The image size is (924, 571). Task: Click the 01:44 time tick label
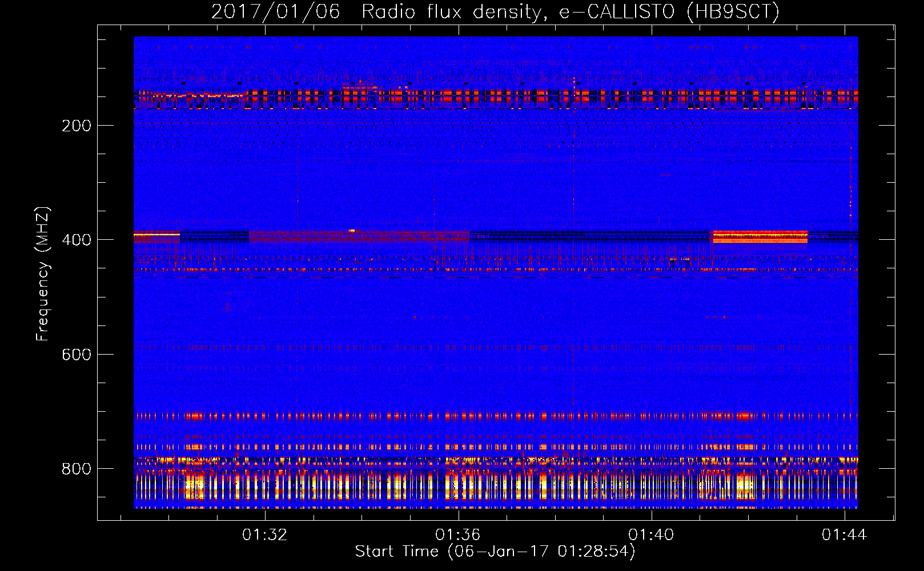[844, 535]
